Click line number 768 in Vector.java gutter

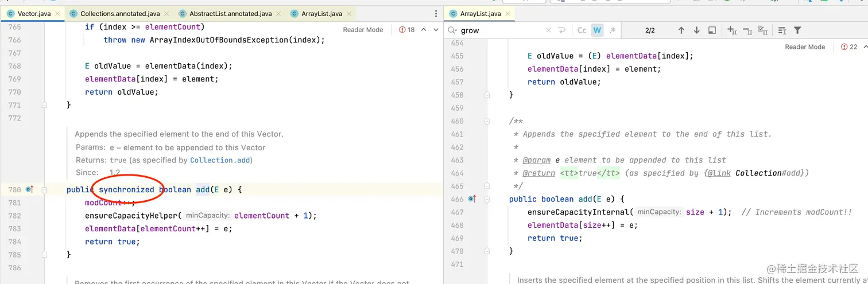coord(14,66)
